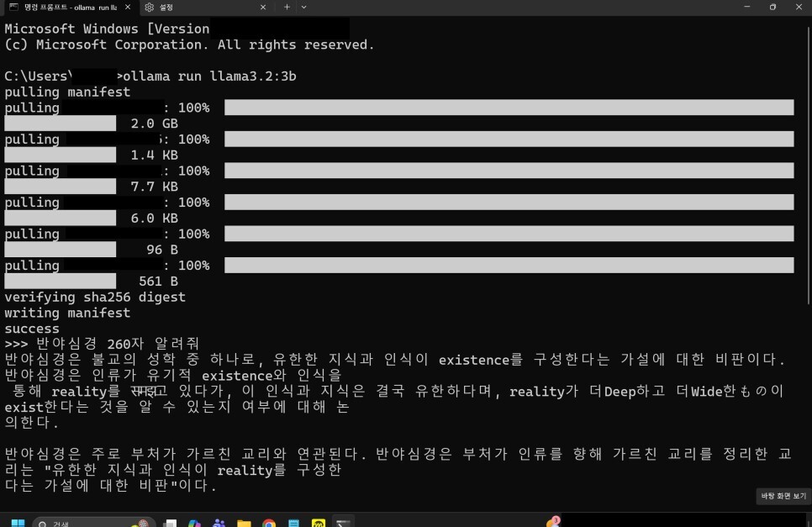
Task: Click the command text "ollama run llama3.2:3b"
Action: [210, 76]
